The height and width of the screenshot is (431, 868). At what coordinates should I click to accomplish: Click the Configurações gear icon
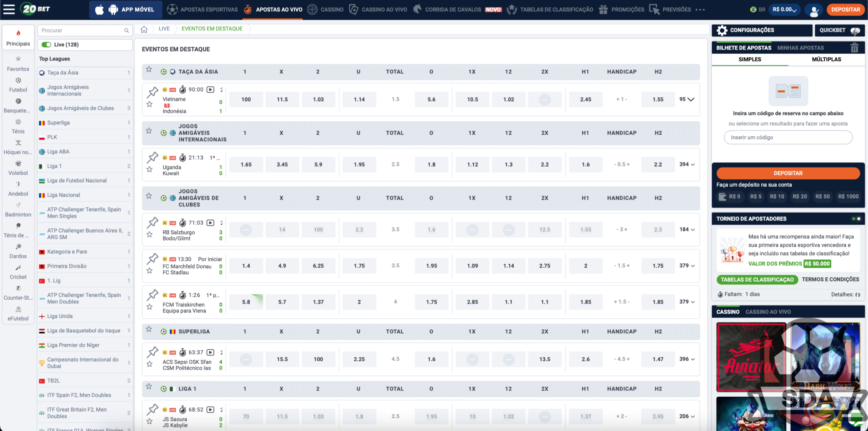pyautogui.click(x=722, y=30)
